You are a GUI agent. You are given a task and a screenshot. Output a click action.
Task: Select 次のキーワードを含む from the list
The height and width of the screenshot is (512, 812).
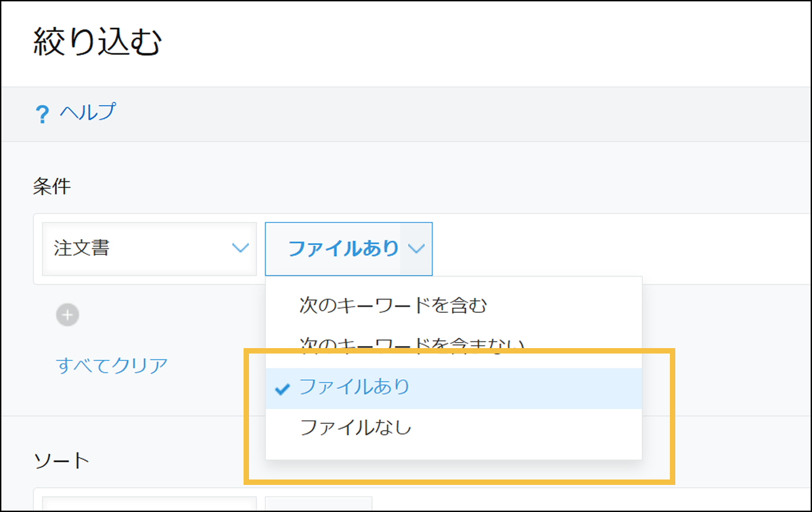click(x=392, y=306)
